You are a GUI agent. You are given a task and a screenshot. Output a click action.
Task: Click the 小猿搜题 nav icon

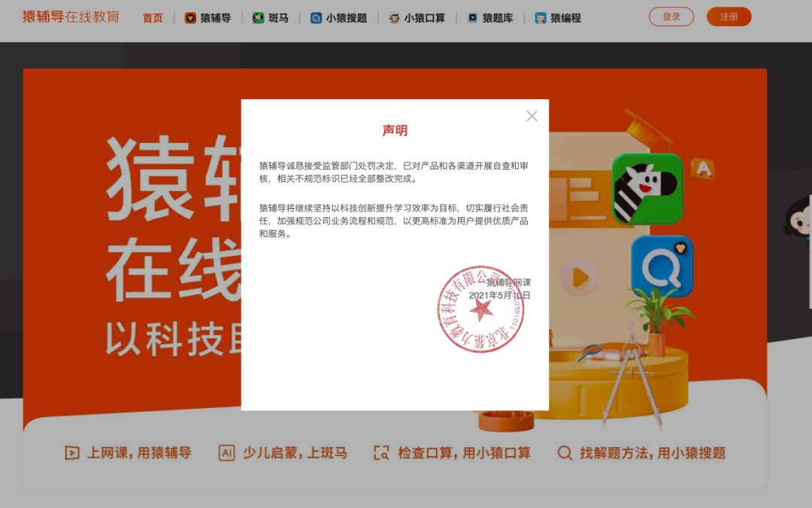tap(316, 18)
